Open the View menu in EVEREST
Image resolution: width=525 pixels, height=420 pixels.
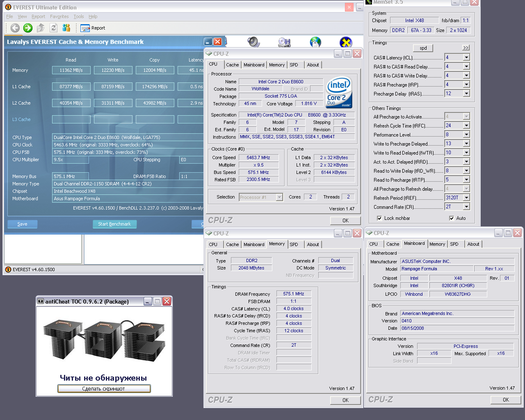22,16
